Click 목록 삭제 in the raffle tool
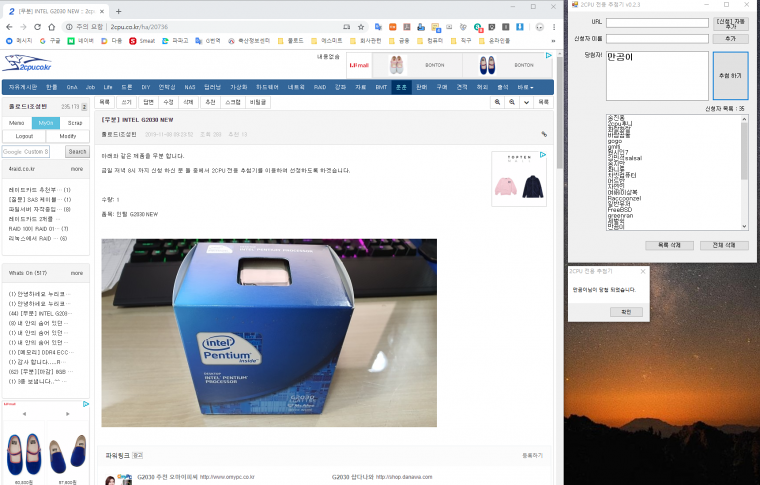The width and height of the screenshot is (760, 485). (x=669, y=245)
